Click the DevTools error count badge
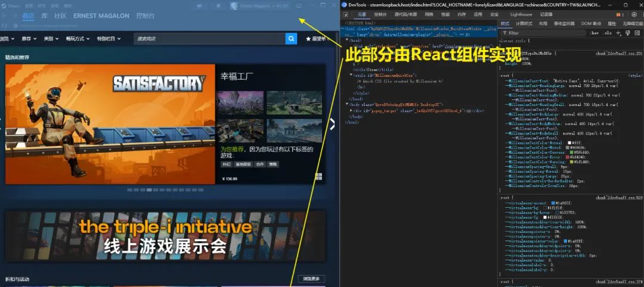Viewport: 644px width, 287px height. [x=620, y=15]
